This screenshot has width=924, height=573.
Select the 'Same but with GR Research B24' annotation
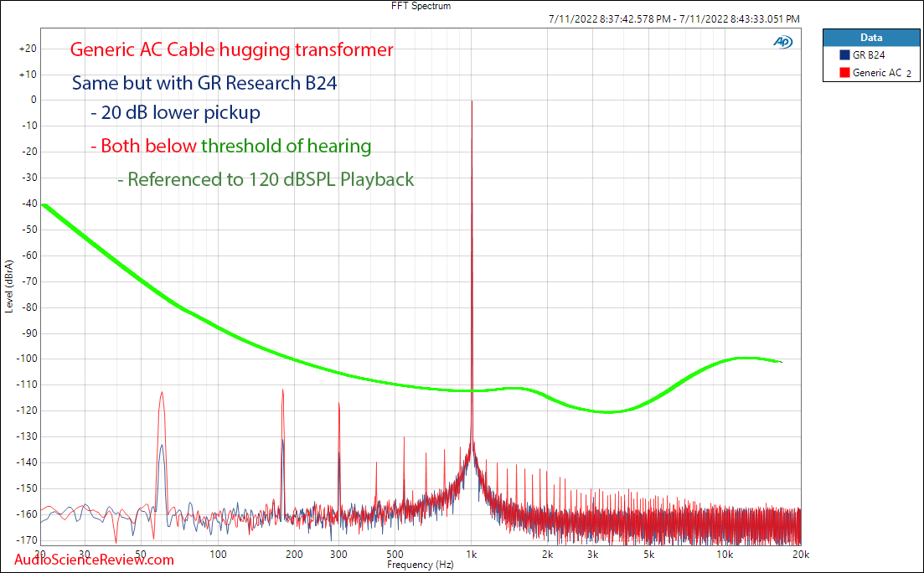204,83
